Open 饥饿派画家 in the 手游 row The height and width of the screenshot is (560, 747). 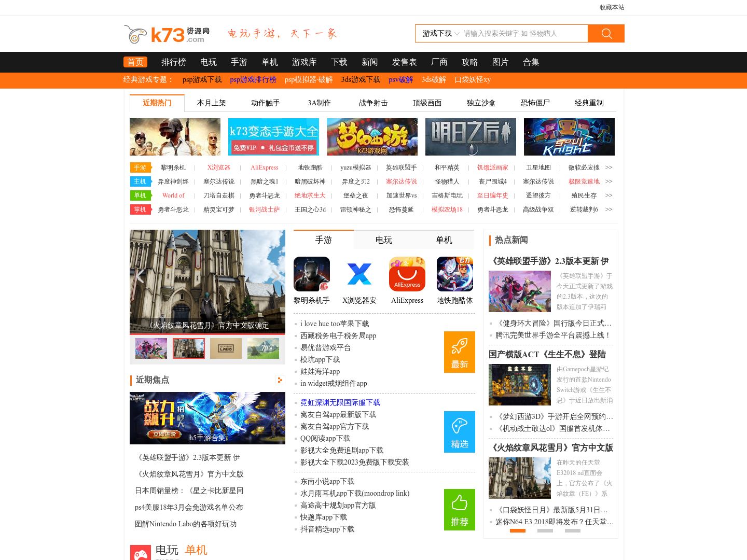493,167
